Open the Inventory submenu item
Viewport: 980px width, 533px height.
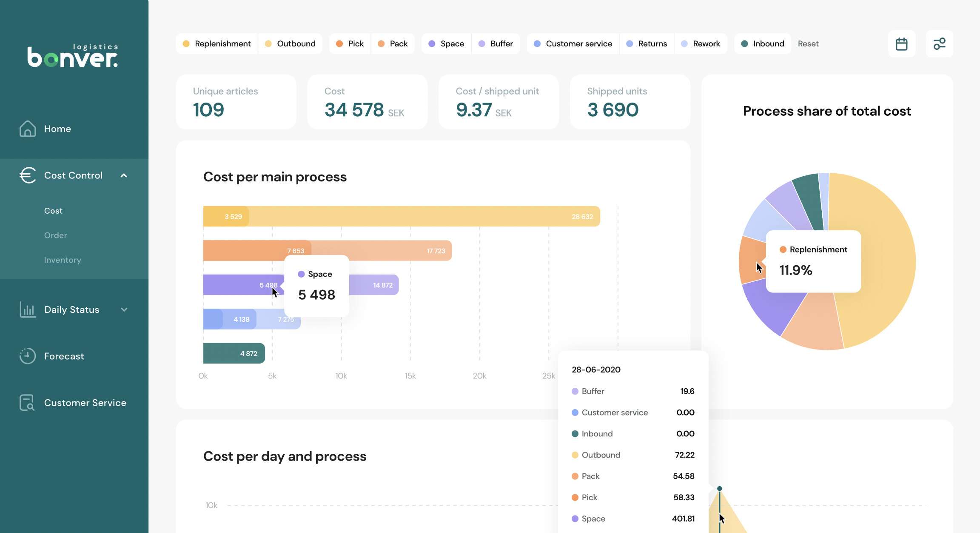click(63, 260)
